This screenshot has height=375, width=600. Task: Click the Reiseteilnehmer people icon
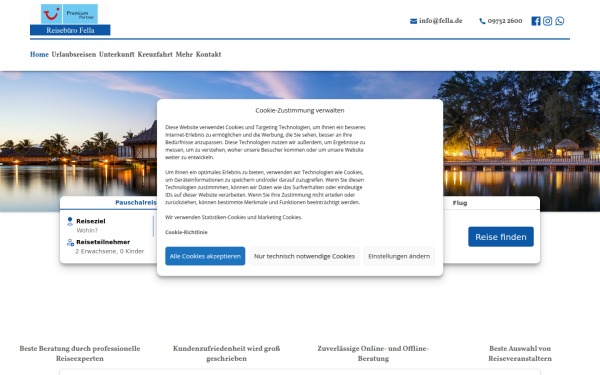click(70, 242)
